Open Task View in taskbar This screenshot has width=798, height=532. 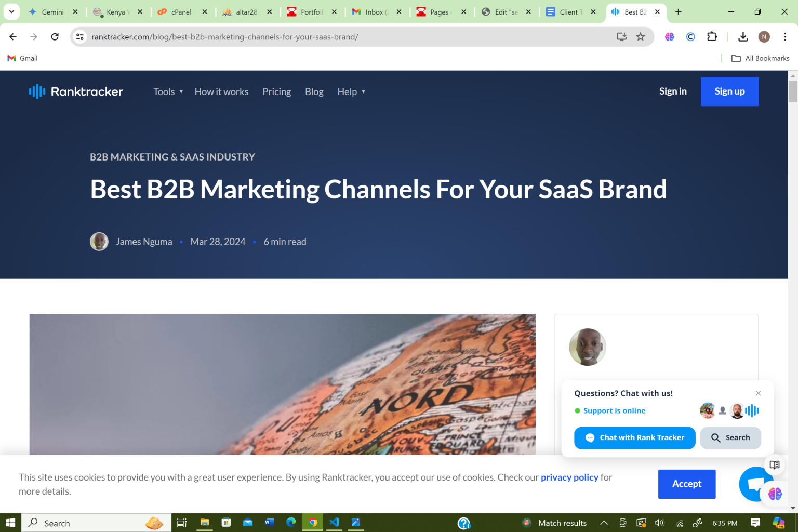point(182,523)
